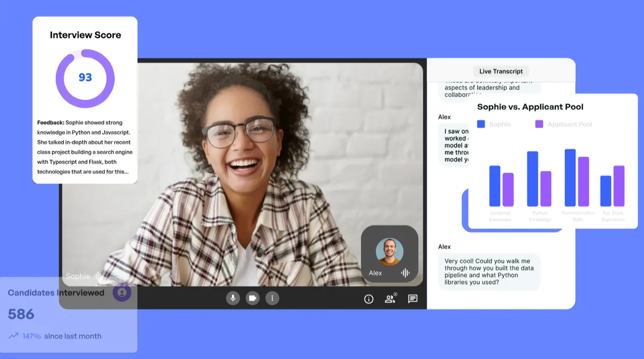The image size is (644, 359).
Task: Turn off the video camera button
Action: point(253,298)
